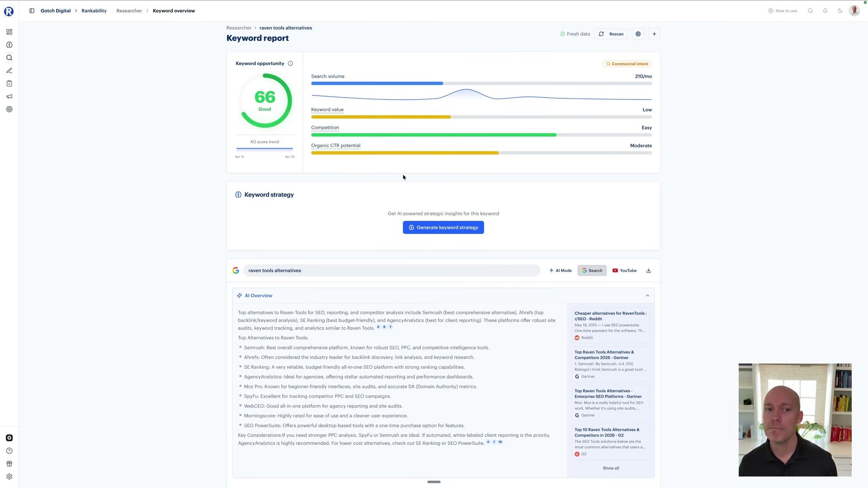This screenshot has width=868, height=488.
Task: Click the Semrush bullet in AI Overview
Action: [x=366, y=348]
